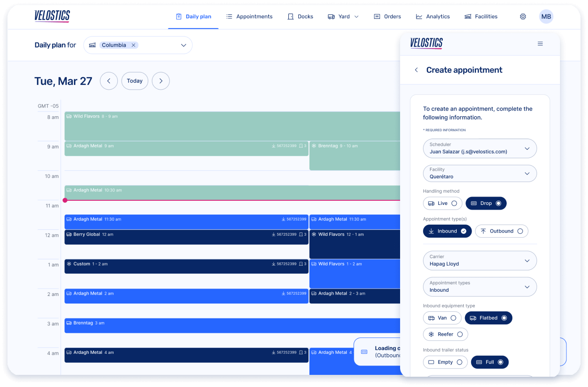Click the current time marker dot
The width and height of the screenshot is (588, 387).
click(65, 200)
